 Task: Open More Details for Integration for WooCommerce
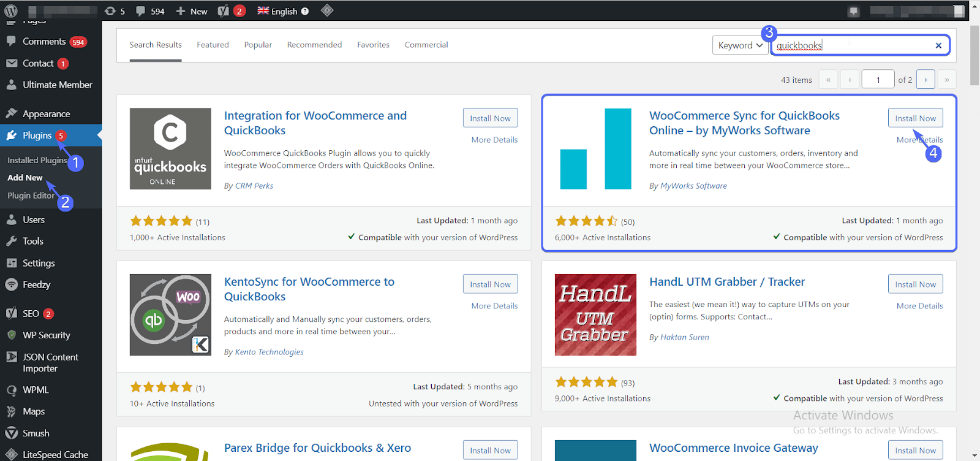pyautogui.click(x=494, y=140)
